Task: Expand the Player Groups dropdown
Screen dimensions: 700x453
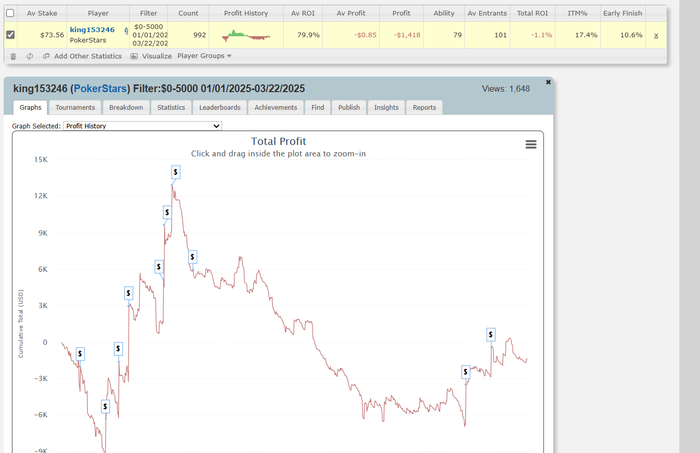Action: pyautogui.click(x=204, y=56)
